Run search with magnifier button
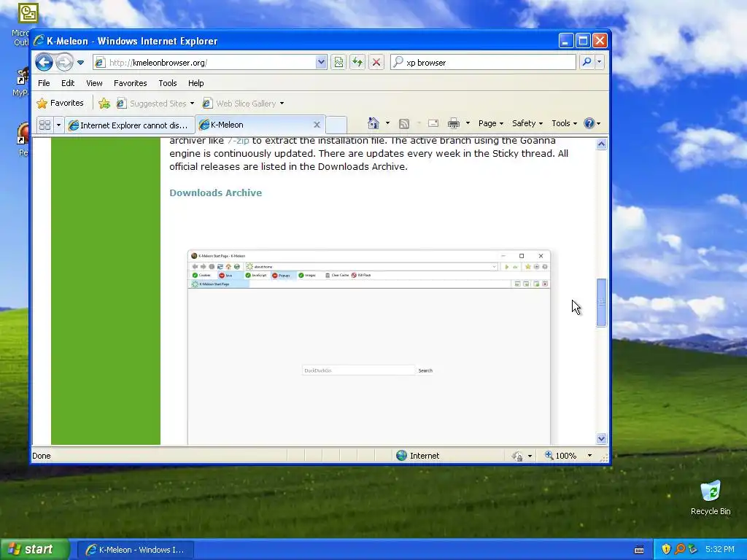The image size is (747, 560). [x=587, y=62]
